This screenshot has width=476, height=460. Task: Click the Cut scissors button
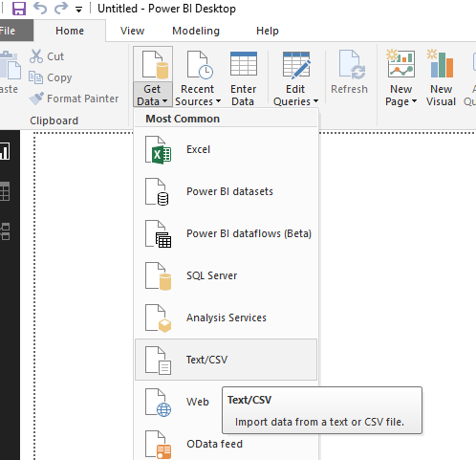[47, 56]
